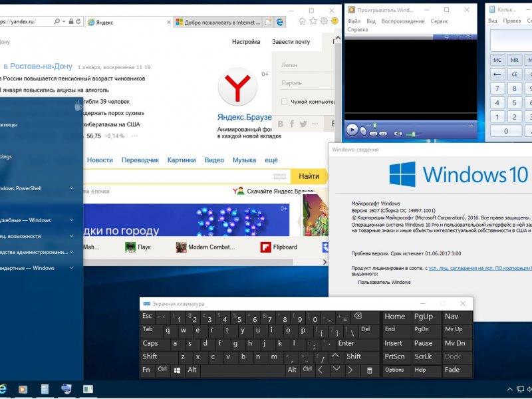The height and width of the screenshot is (399, 532).
Task: Open the virtual keyboard icon in Yandex search box
Action: point(279,176)
